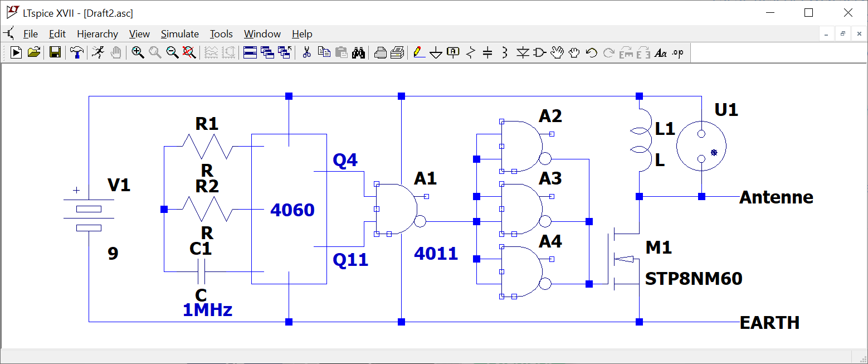Place a Diode component
Viewport: 868px width, 364px height.
[x=522, y=52]
